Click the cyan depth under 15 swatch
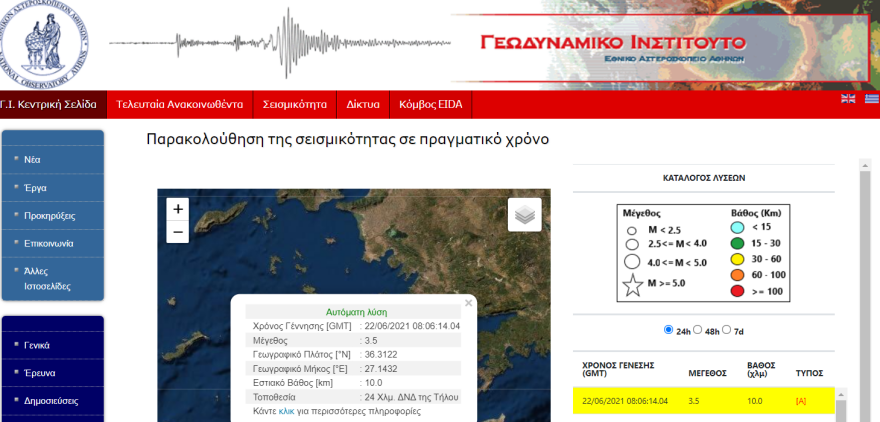The height and width of the screenshot is (422, 880). (x=737, y=227)
